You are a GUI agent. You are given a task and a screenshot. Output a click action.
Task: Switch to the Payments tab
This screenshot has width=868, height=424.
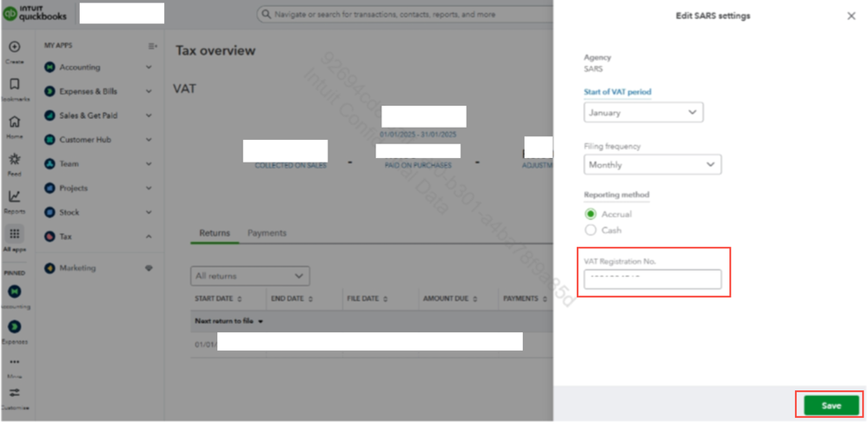point(267,233)
